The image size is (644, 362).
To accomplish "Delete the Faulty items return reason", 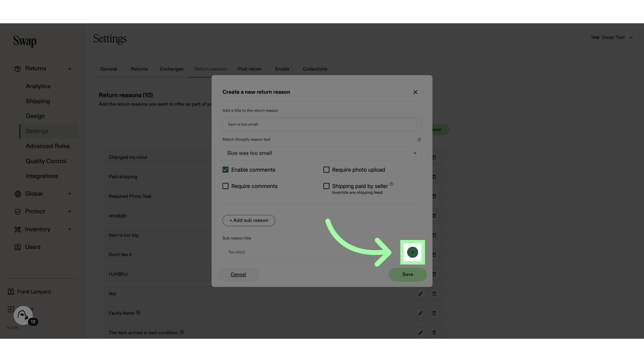I will (x=434, y=313).
